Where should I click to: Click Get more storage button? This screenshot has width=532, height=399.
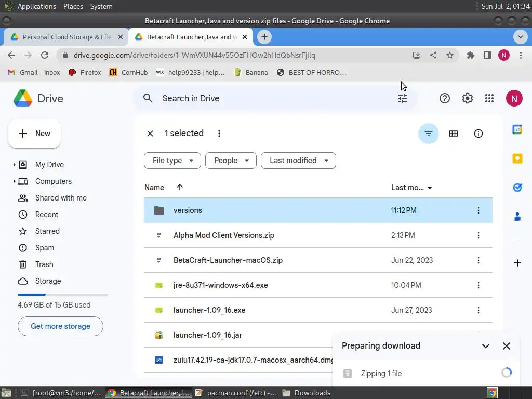pos(60,326)
